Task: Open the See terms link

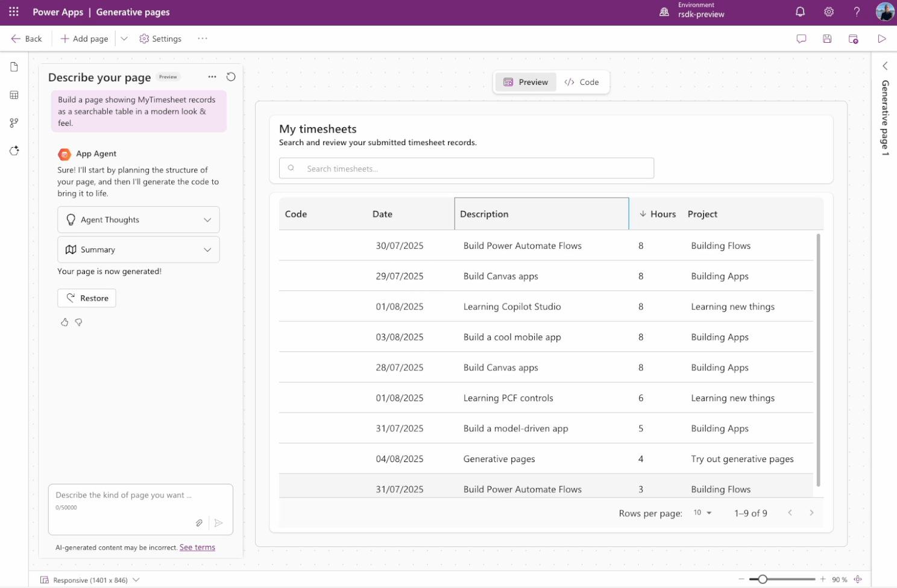Action: pyautogui.click(x=197, y=548)
